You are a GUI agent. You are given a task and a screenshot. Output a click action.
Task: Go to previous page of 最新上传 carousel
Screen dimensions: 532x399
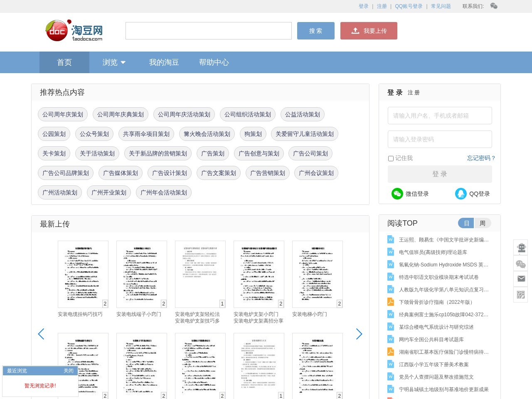pos(41,334)
